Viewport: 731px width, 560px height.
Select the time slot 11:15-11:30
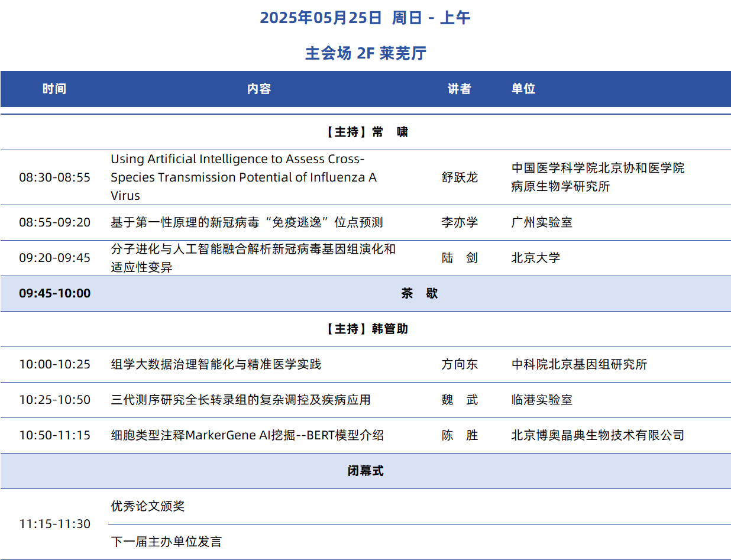[x=55, y=524]
